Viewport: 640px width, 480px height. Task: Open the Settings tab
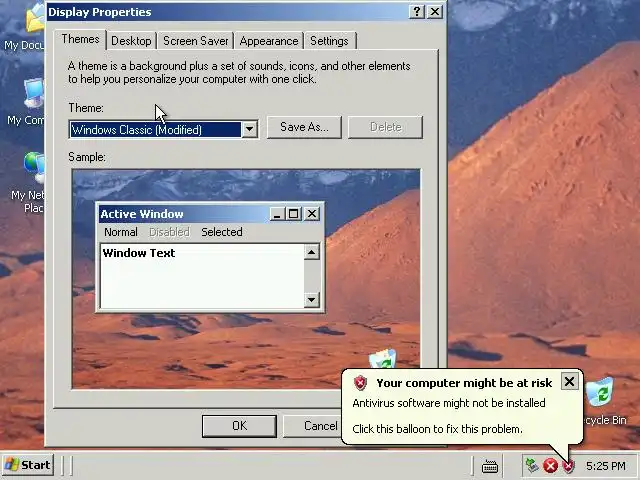(x=329, y=41)
